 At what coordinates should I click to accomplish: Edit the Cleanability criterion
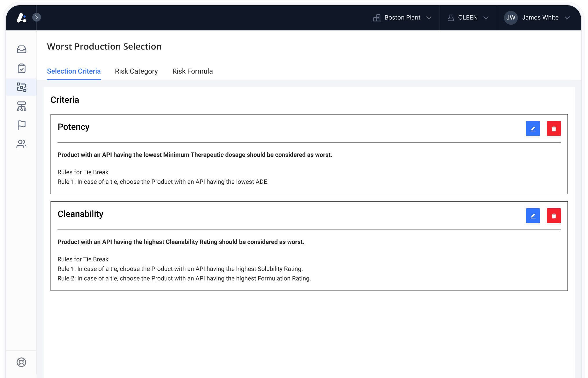(533, 216)
